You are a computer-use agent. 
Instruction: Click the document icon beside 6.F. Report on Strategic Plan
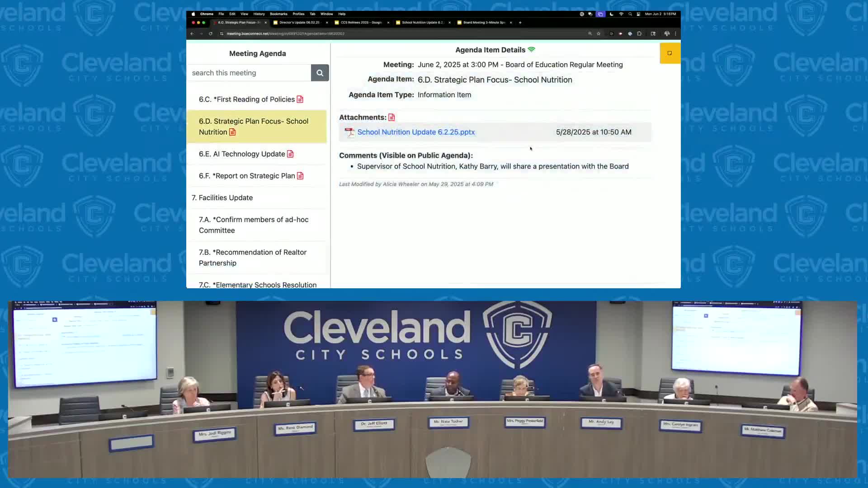(300, 176)
